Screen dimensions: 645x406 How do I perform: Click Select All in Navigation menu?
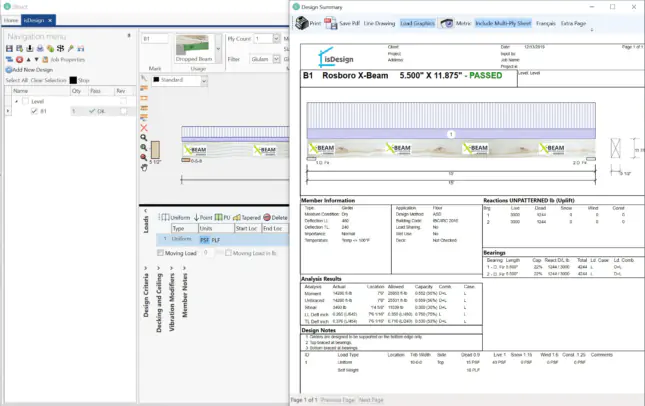[x=16, y=80]
